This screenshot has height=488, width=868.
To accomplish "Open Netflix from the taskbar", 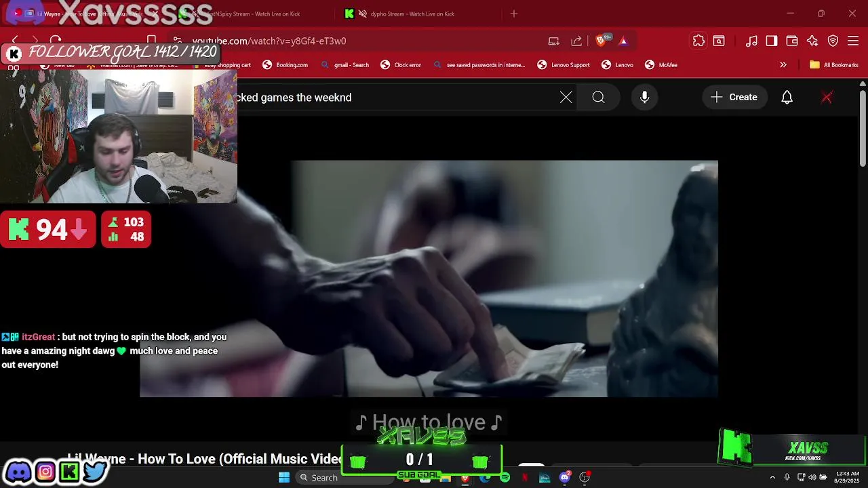I will click(525, 478).
